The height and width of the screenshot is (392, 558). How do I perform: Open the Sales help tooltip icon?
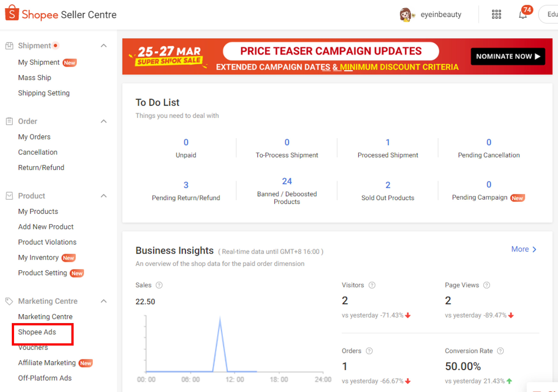click(x=159, y=285)
